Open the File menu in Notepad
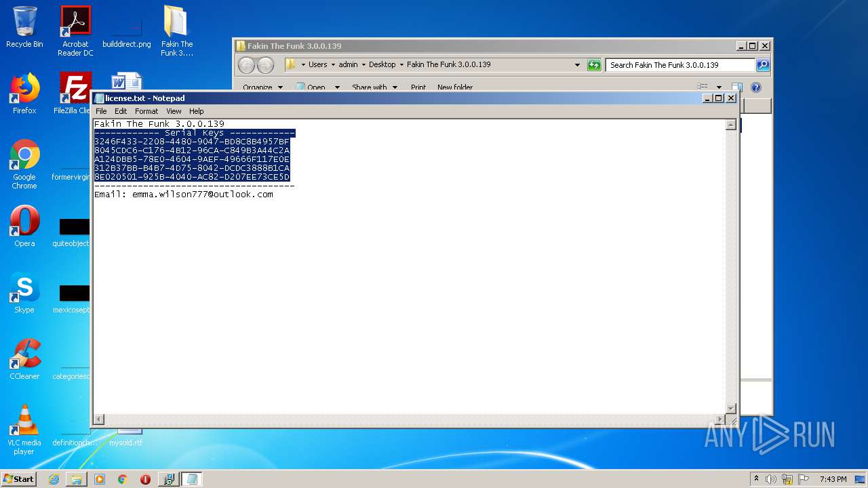The width and height of the screenshot is (868, 488). (x=101, y=111)
